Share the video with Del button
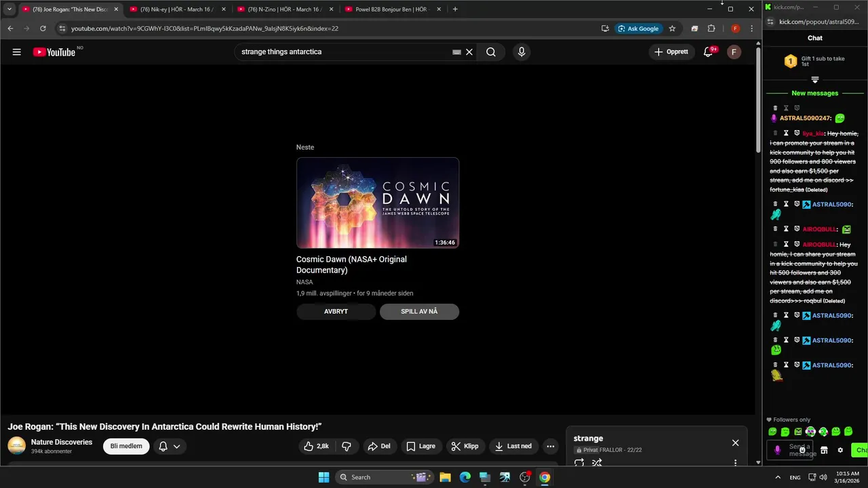 (379, 446)
